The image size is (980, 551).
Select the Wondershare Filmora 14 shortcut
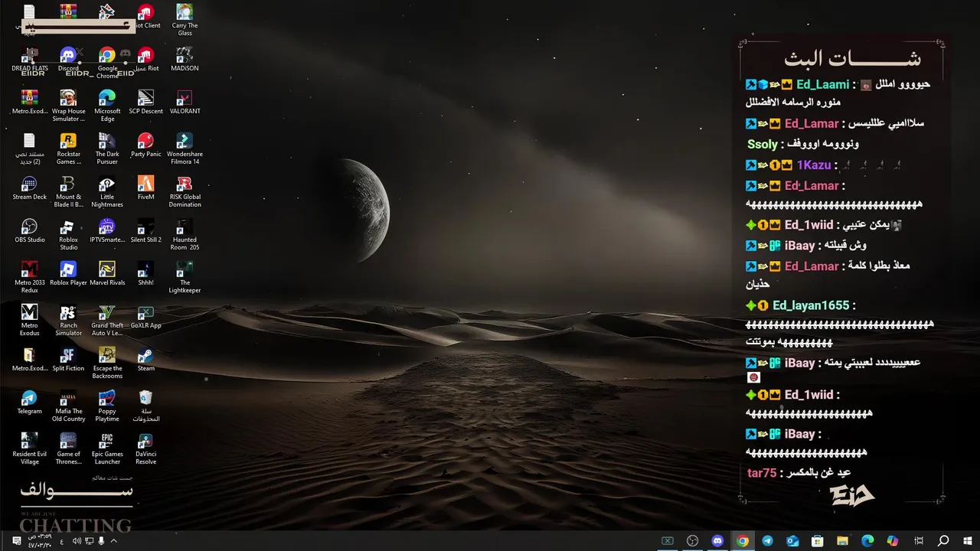(x=185, y=149)
